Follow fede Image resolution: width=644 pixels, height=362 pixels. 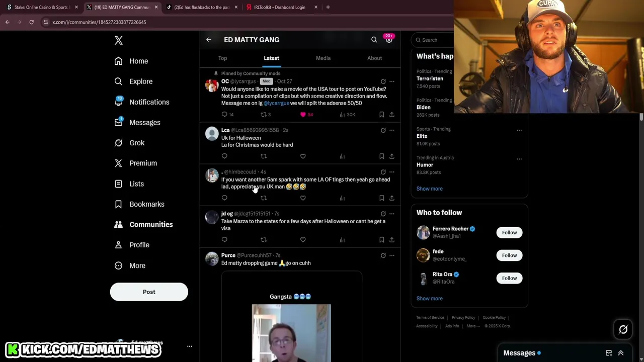(x=509, y=255)
